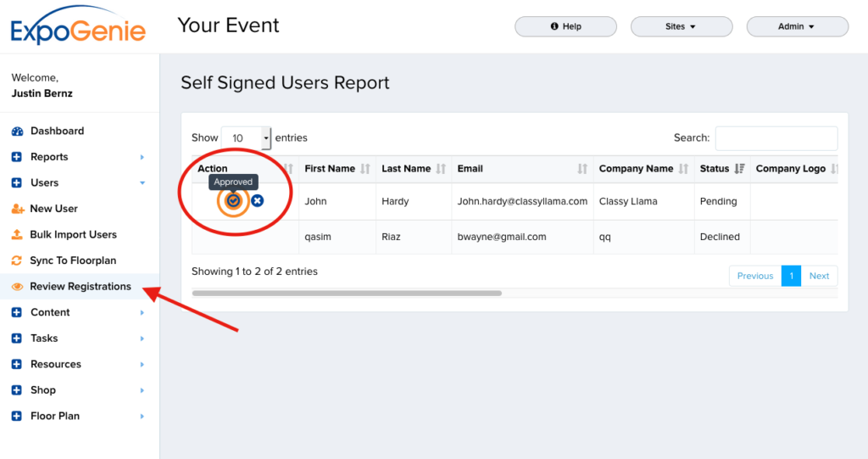Click the plus icon beside Shop

tap(17, 390)
